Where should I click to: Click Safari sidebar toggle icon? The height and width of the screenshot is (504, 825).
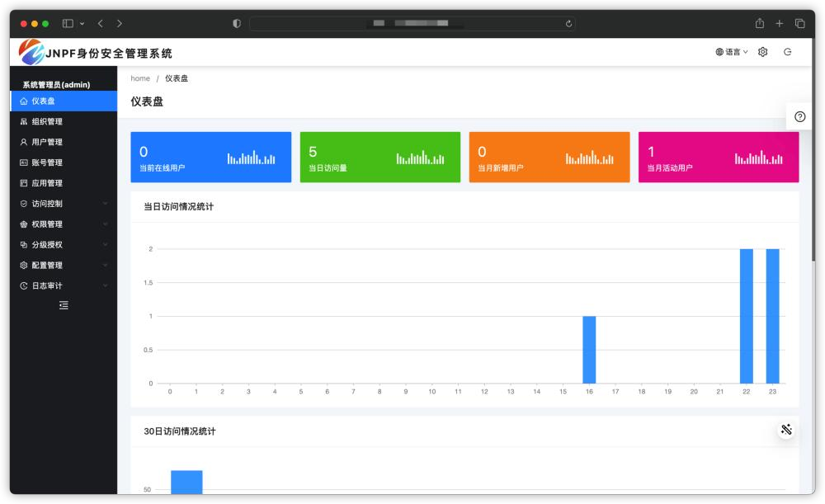[x=68, y=23]
